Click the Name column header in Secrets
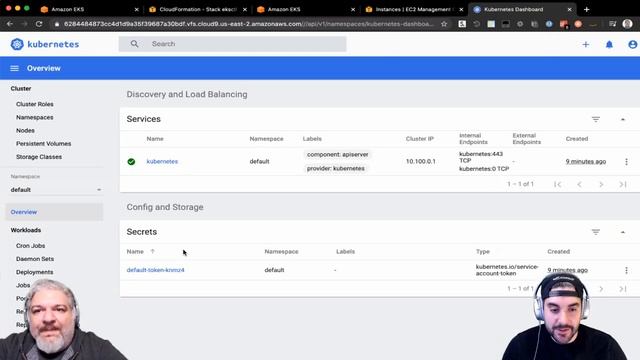The image size is (640, 360). click(135, 251)
